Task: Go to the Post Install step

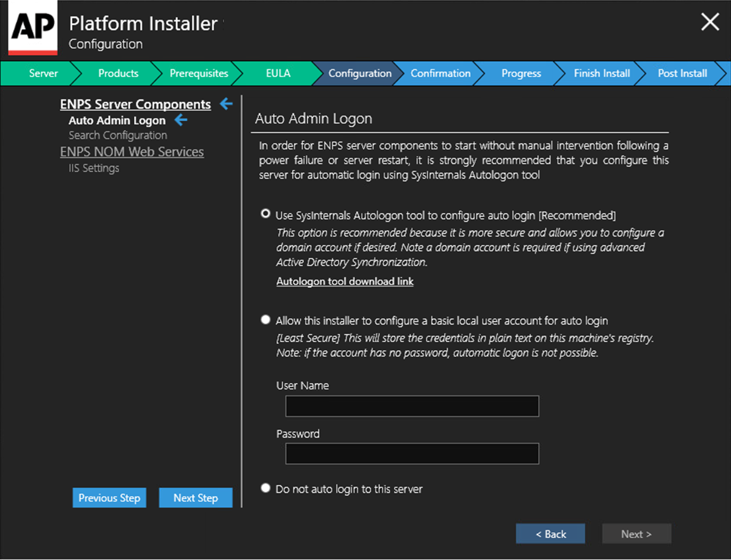Action: tap(682, 73)
